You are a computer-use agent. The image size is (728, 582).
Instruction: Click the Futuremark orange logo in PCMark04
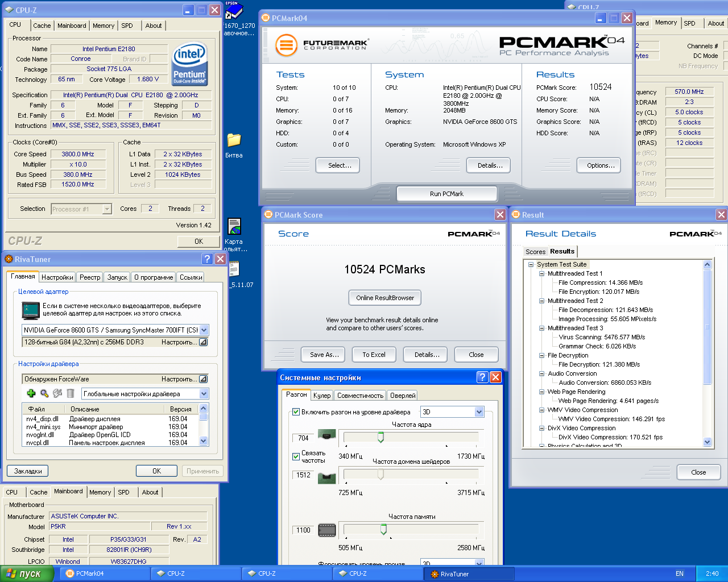287,45
